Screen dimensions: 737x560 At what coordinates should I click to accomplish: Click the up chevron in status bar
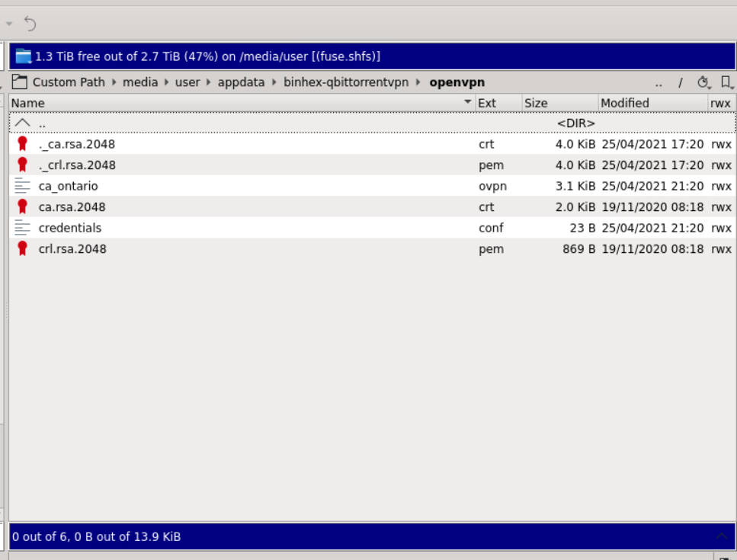point(722,536)
